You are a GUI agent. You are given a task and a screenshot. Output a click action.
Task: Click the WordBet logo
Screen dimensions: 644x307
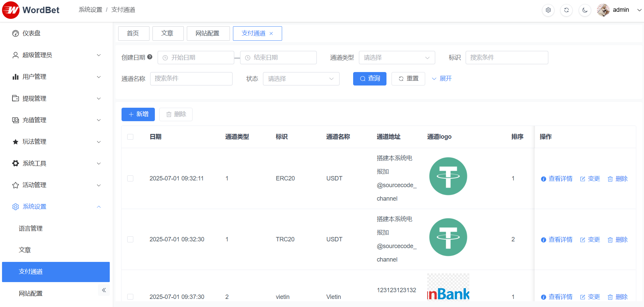(x=31, y=10)
